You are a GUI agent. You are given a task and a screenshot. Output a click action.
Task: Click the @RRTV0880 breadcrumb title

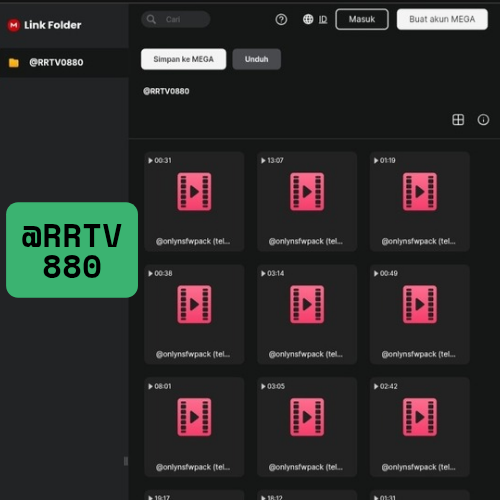[166, 91]
